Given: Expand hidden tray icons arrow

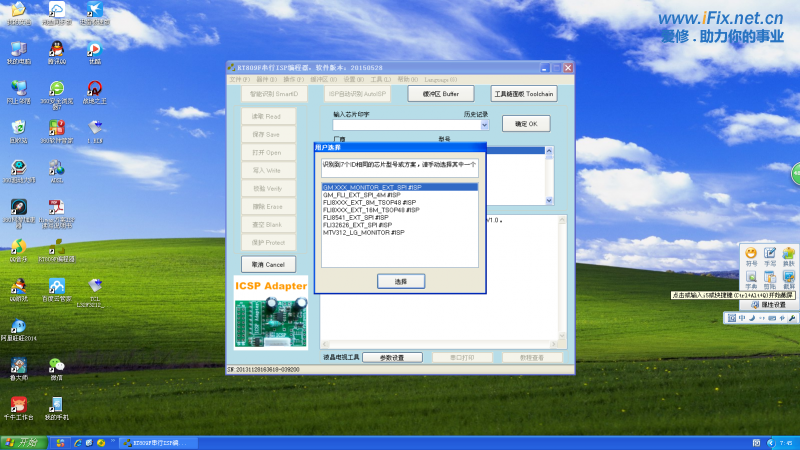Looking at the screenshot, I should (x=771, y=443).
